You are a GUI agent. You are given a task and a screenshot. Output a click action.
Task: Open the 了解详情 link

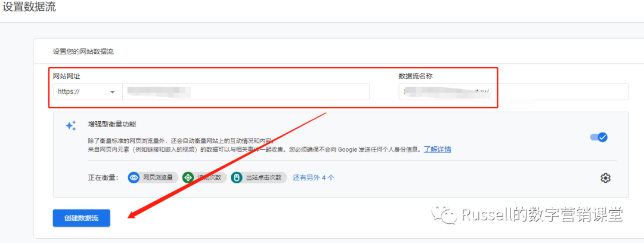437,149
